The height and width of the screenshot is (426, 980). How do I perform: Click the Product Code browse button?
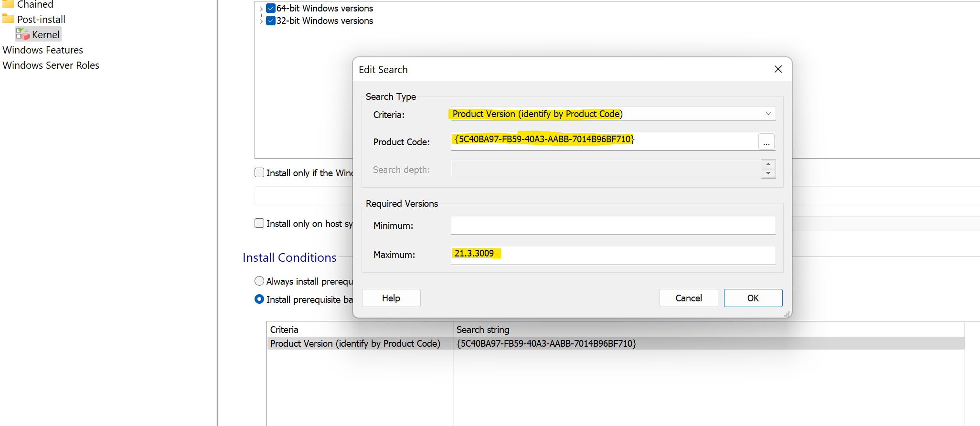coord(766,142)
